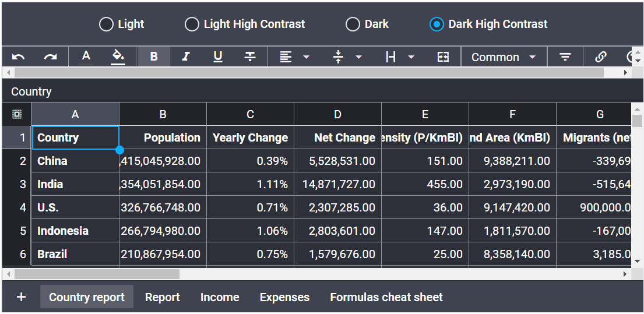Open the Expenses sheet tab
The width and height of the screenshot is (644, 314).
point(284,297)
